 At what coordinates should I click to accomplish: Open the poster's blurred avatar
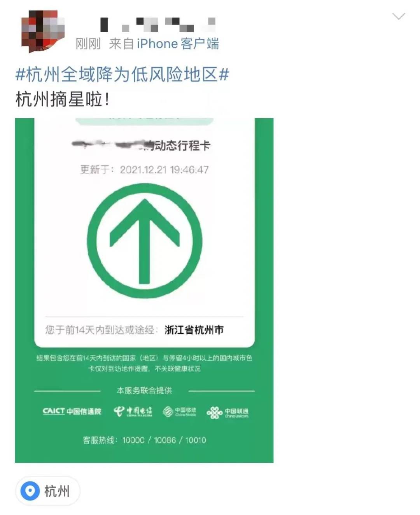tap(43, 32)
